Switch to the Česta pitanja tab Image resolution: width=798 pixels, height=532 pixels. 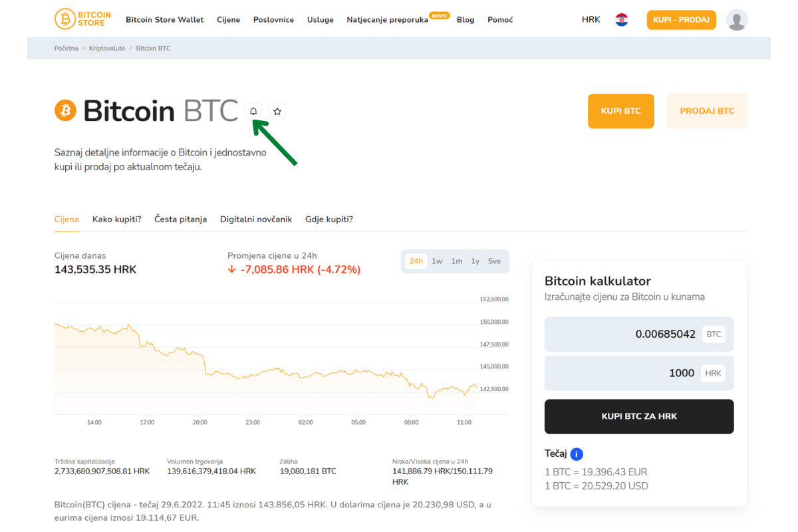tap(180, 219)
